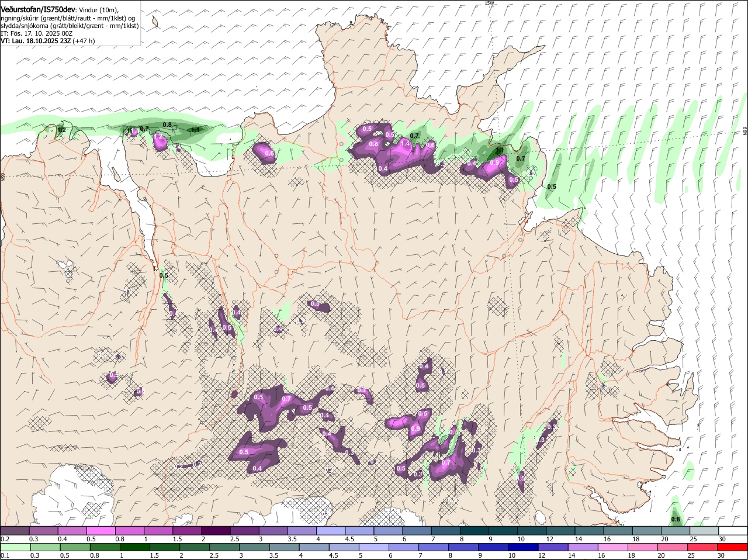
Task: Select the lower legend swatch between 8 and 9
Action: coord(465,547)
